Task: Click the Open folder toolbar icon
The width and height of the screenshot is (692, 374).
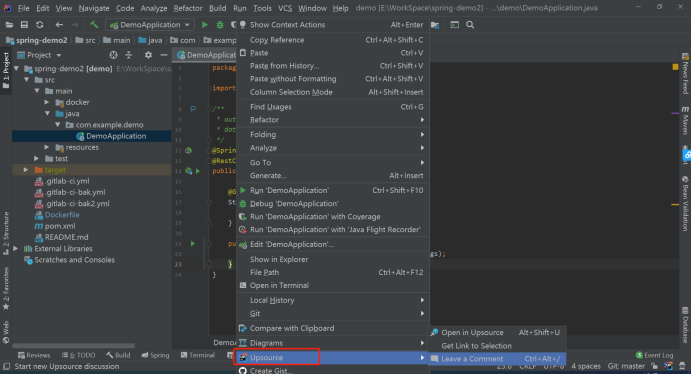Action: [x=9, y=25]
